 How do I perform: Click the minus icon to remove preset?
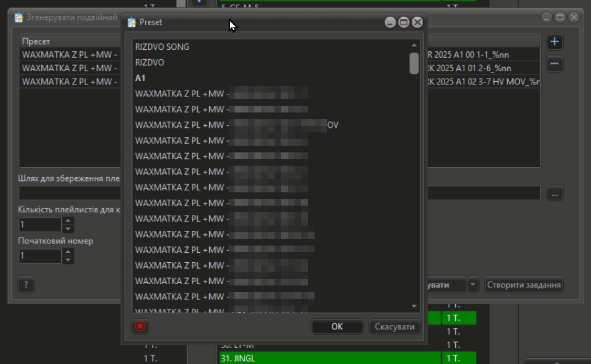[x=554, y=64]
